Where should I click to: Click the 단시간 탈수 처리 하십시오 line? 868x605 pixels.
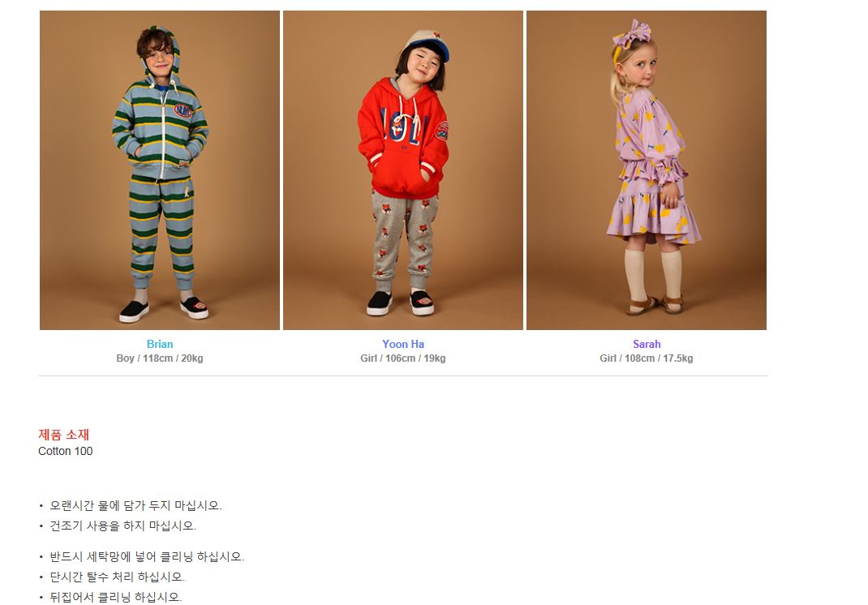[x=117, y=577]
